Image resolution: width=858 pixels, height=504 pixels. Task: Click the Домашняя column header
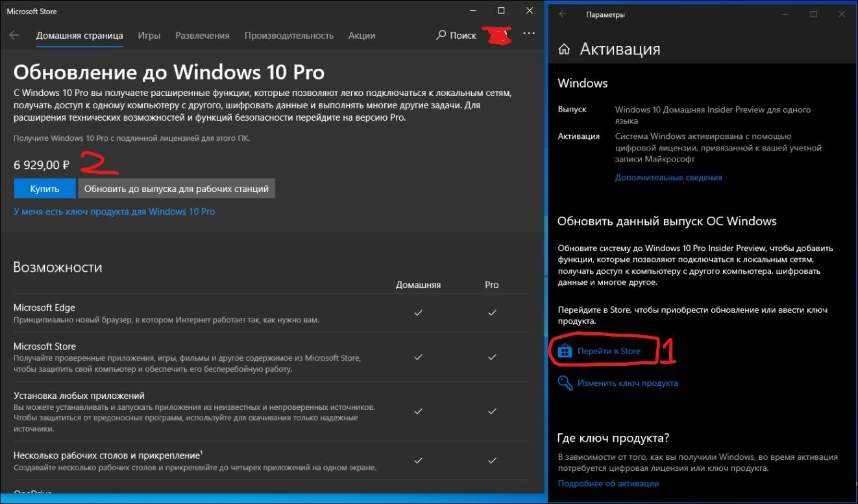pyautogui.click(x=418, y=285)
